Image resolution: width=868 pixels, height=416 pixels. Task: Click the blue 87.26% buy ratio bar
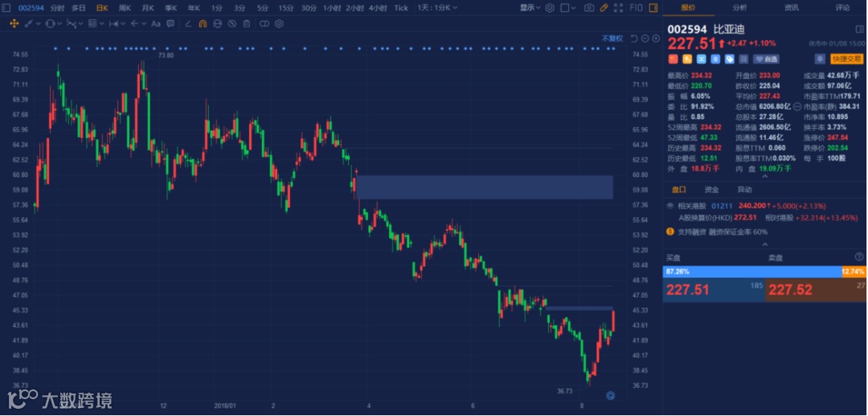pos(751,272)
